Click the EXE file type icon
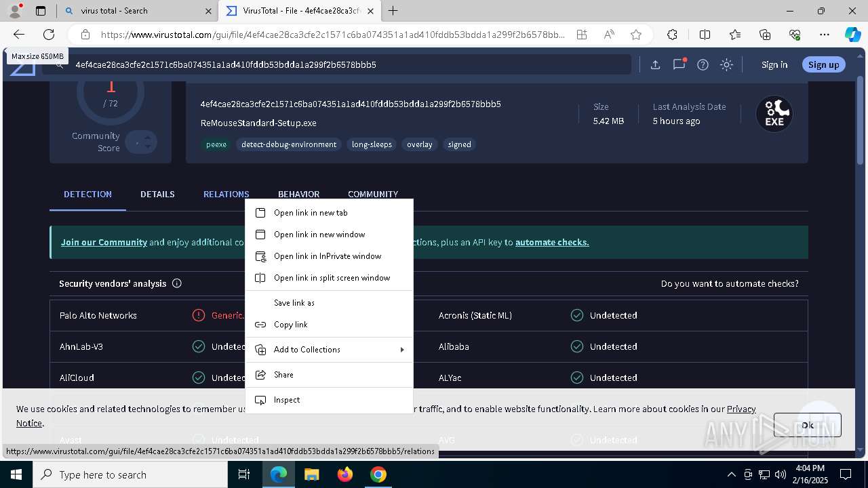 (x=774, y=114)
